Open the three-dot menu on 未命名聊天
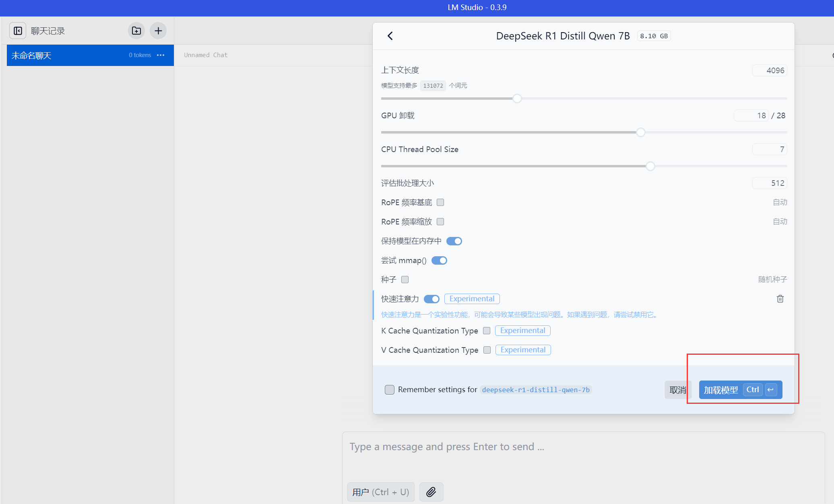The height and width of the screenshot is (504, 834). point(161,55)
